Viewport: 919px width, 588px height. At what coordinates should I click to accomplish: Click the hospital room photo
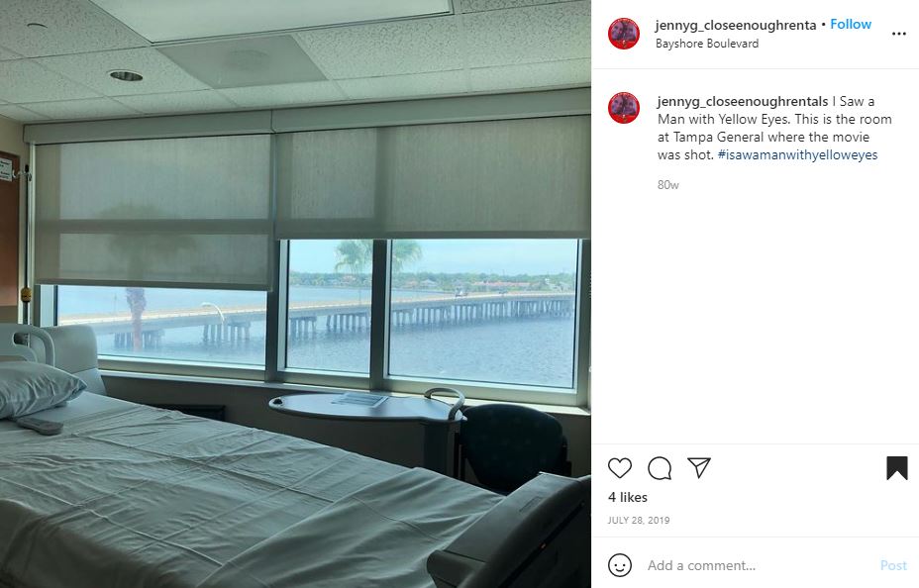click(x=295, y=294)
